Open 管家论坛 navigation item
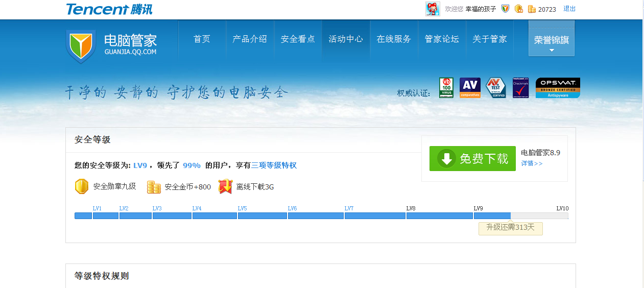The width and height of the screenshot is (644, 288). pos(442,39)
